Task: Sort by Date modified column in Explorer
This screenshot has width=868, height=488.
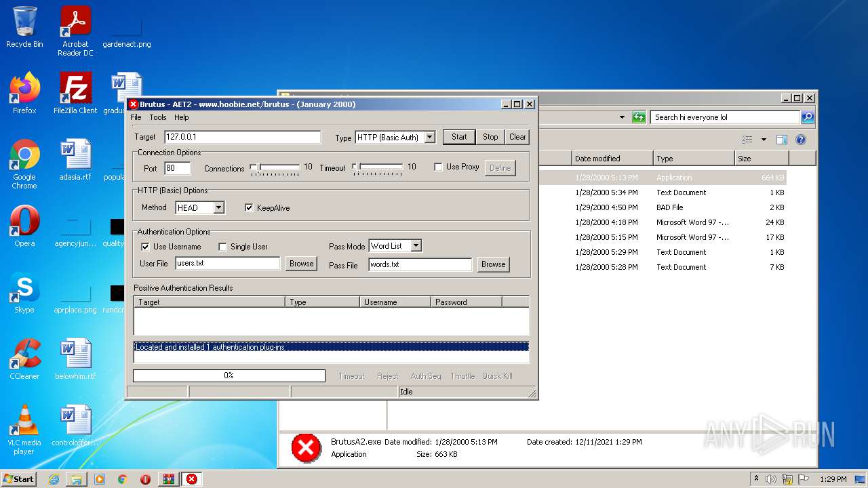Action: point(612,159)
